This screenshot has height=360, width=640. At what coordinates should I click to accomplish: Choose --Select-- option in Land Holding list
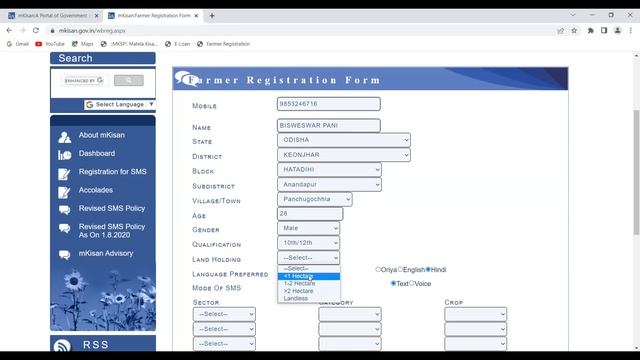pyautogui.click(x=309, y=269)
